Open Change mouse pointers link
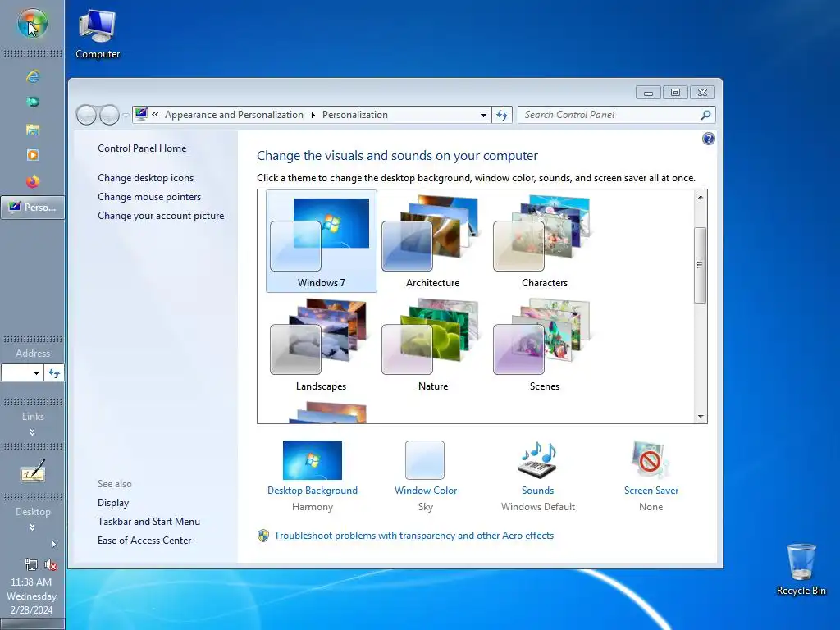The width and height of the screenshot is (840, 630). coord(149,197)
